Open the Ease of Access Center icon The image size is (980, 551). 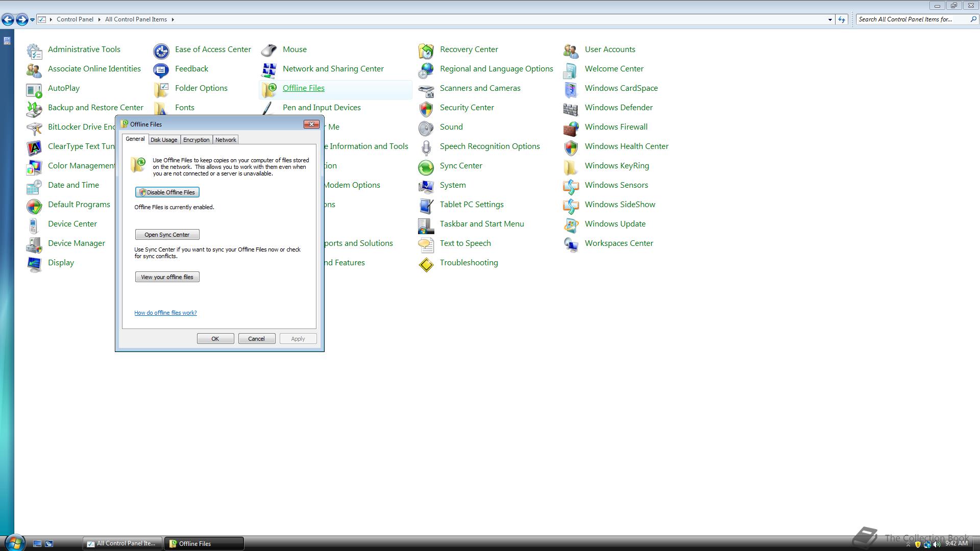pos(161,51)
